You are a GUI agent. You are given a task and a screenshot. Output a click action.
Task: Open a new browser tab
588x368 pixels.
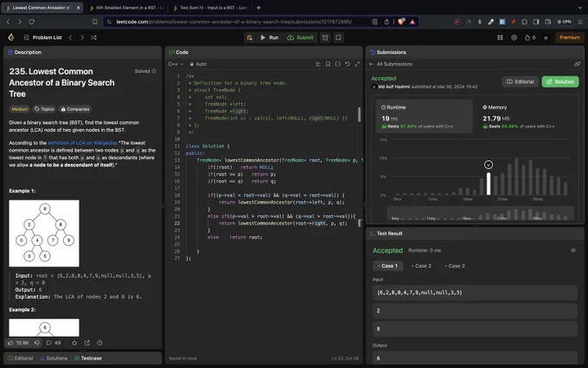click(259, 8)
